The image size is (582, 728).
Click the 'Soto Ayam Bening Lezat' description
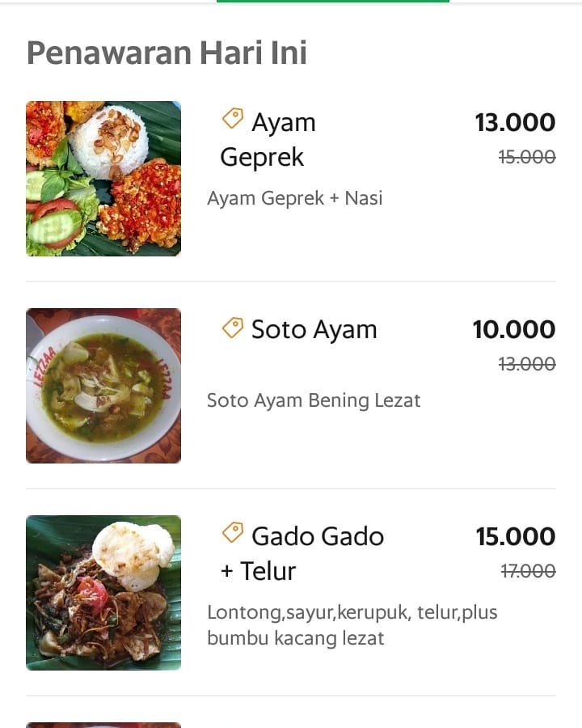click(x=314, y=400)
